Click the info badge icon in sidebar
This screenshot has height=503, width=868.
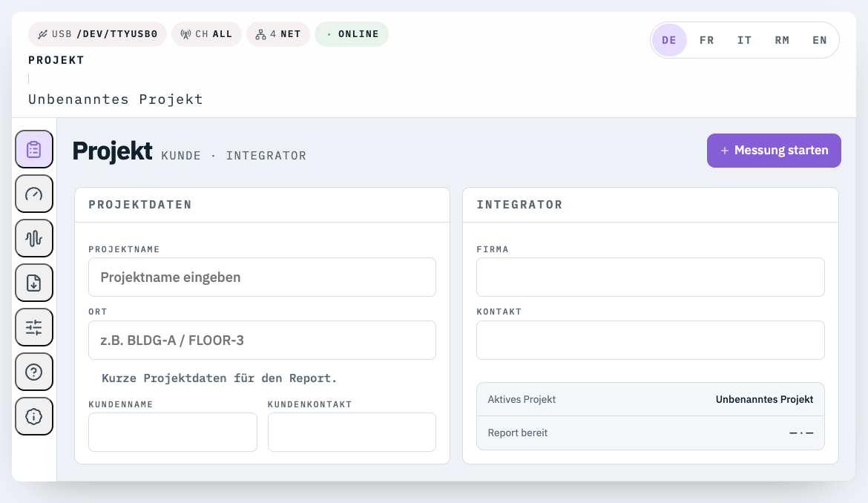pyautogui.click(x=33, y=416)
